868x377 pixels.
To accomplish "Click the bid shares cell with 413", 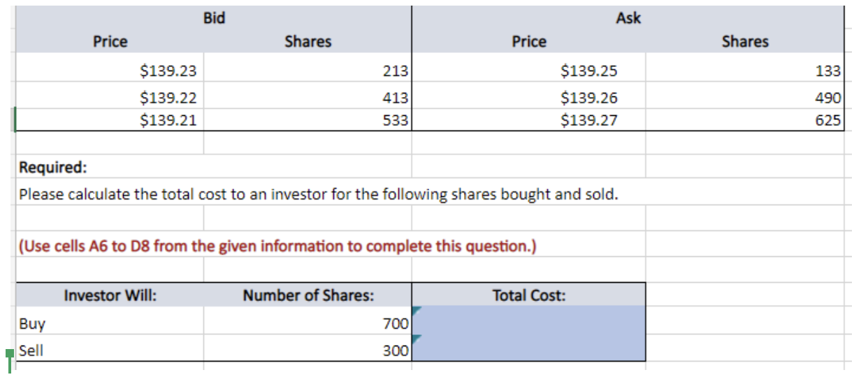I will [308, 96].
